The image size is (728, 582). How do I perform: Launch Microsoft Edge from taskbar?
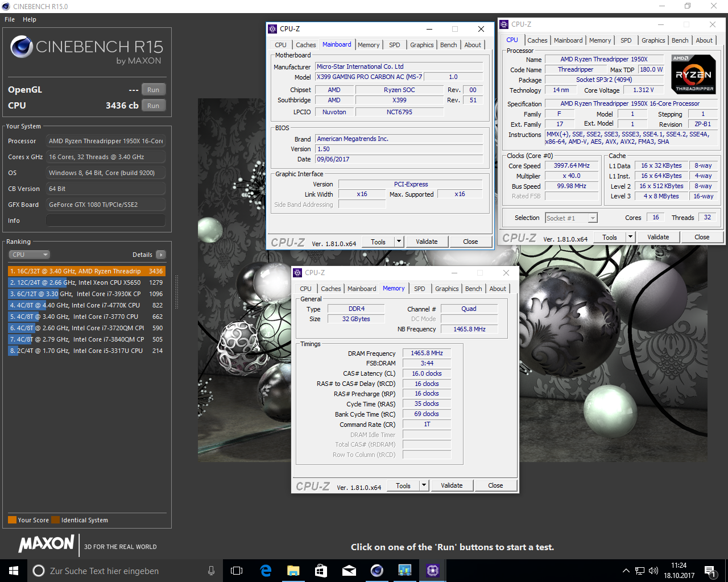266,571
